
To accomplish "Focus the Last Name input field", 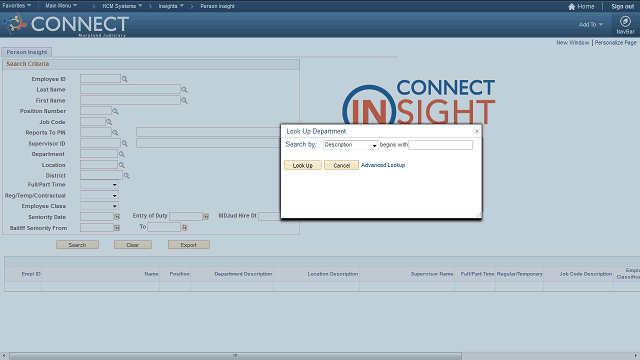I will (x=130, y=89).
